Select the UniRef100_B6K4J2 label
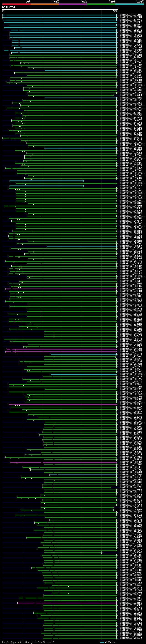The width and height of the screenshot is (146, 644). click(131, 369)
